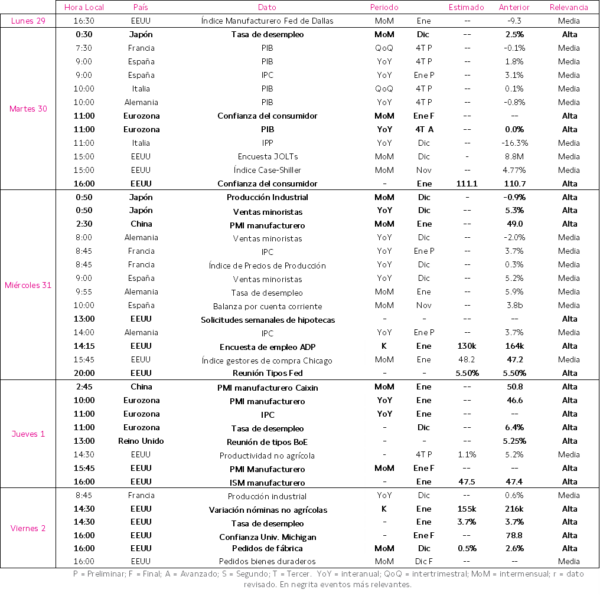This screenshot has height=596, width=600.
Task: Select the Lunes day label
Action: 28,19
